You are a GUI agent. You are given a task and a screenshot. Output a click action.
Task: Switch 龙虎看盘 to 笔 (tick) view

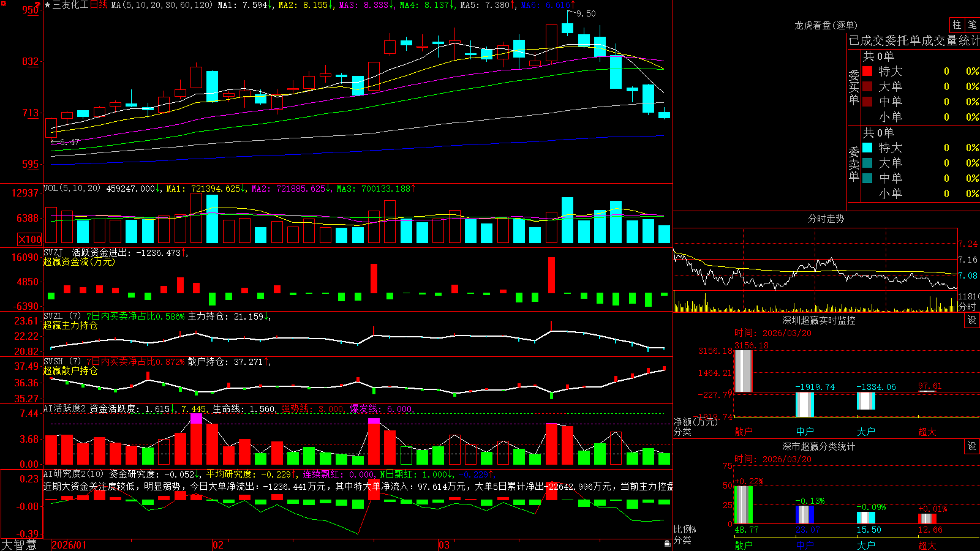pos(972,25)
